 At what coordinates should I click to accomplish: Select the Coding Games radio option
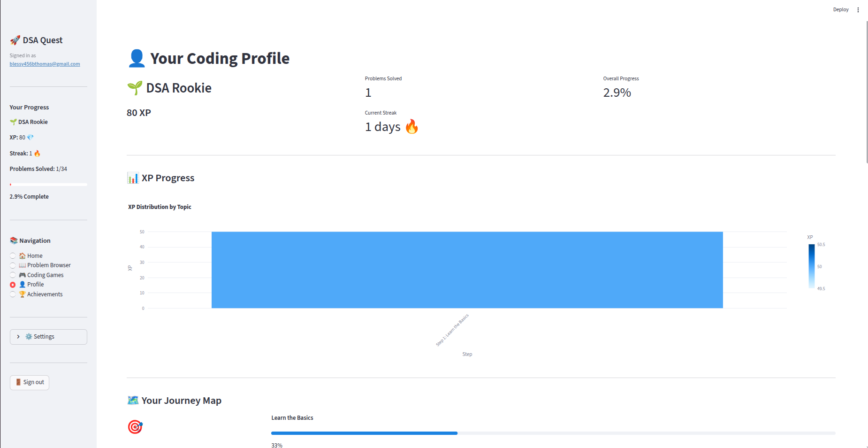tap(13, 275)
